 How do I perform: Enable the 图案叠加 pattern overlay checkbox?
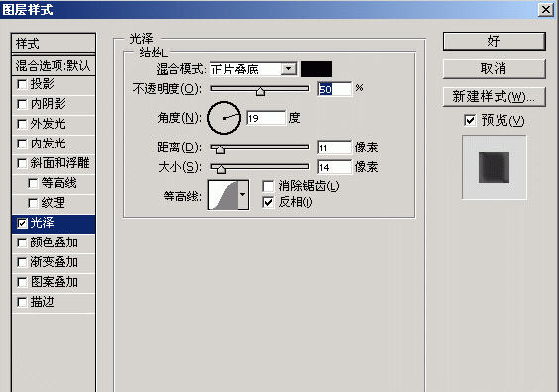point(22,282)
